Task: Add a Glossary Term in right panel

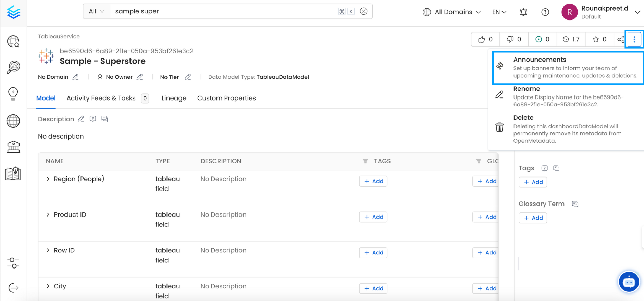Action: (533, 218)
